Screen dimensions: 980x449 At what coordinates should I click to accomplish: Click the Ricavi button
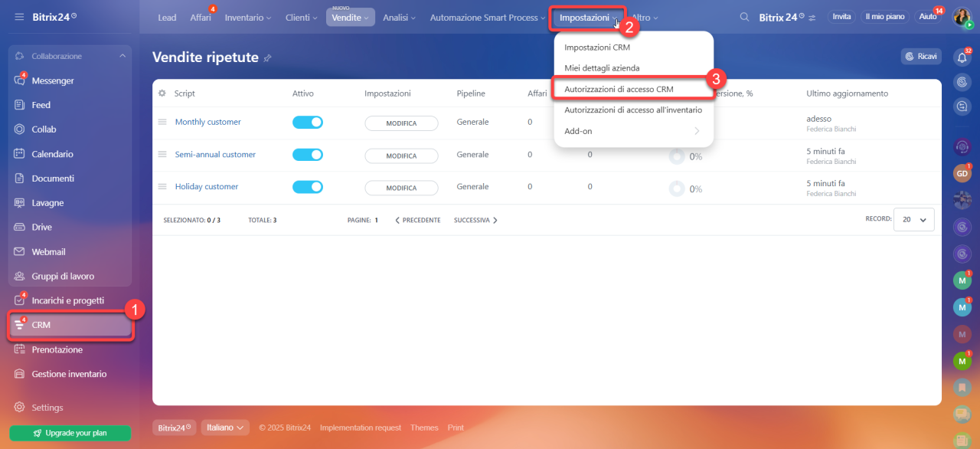tap(921, 56)
